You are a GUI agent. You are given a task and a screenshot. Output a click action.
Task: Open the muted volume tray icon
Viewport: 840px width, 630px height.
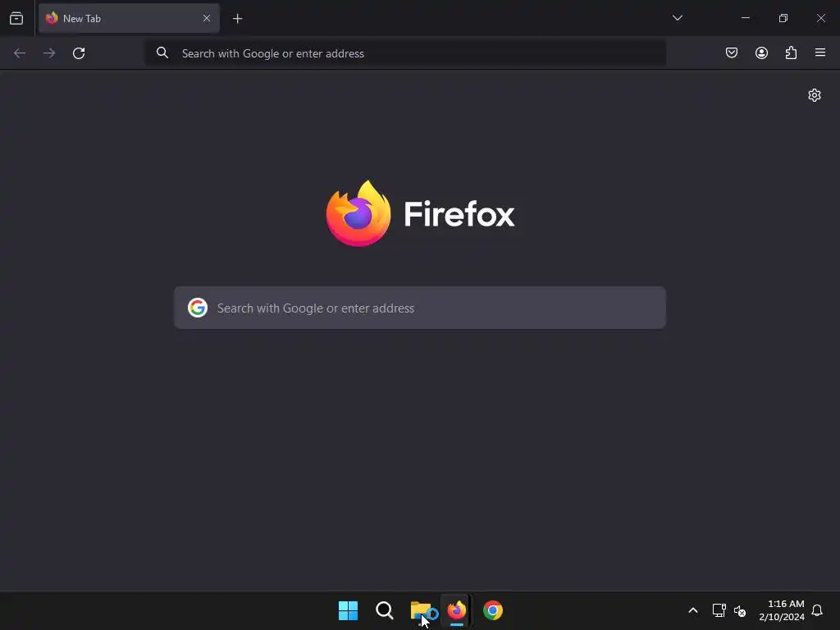tap(740, 610)
